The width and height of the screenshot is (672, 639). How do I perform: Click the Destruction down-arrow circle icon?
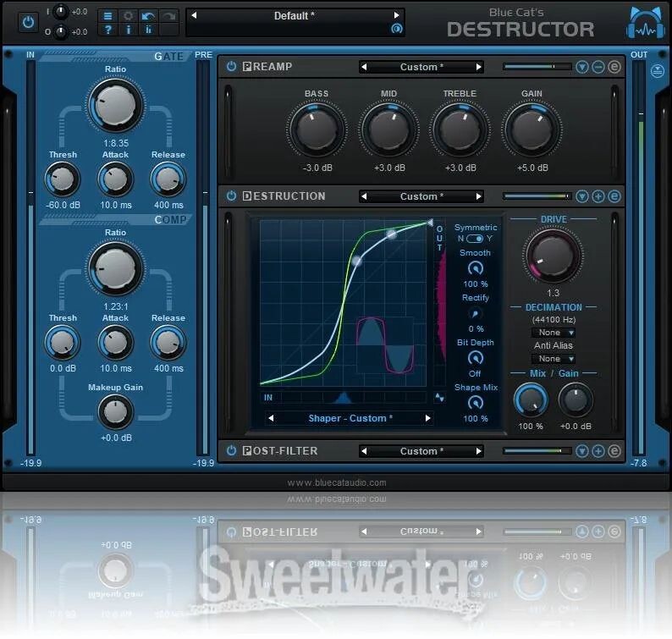click(582, 196)
